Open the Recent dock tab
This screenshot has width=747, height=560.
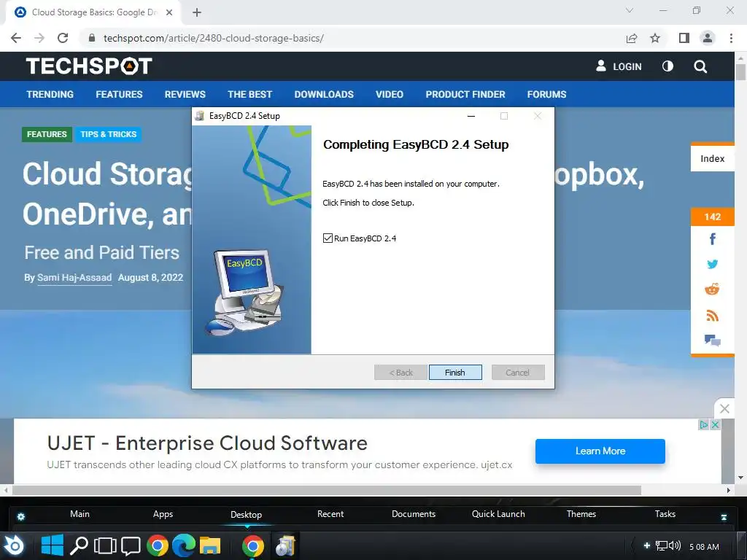click(x=330, y=514)
